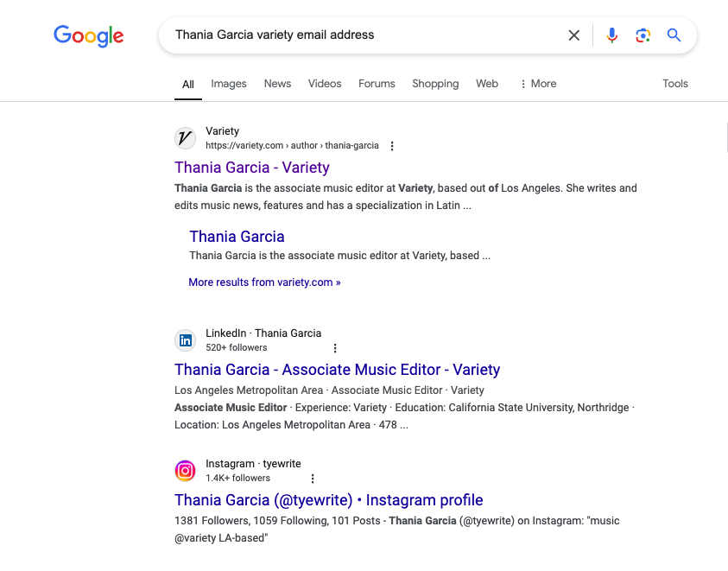Open the search Tools button
This screenshot has width=728, height=571.
[x=674, y=84]
